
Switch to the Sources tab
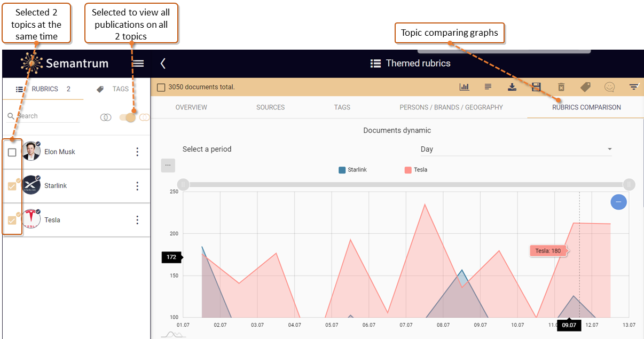point(270,107)
